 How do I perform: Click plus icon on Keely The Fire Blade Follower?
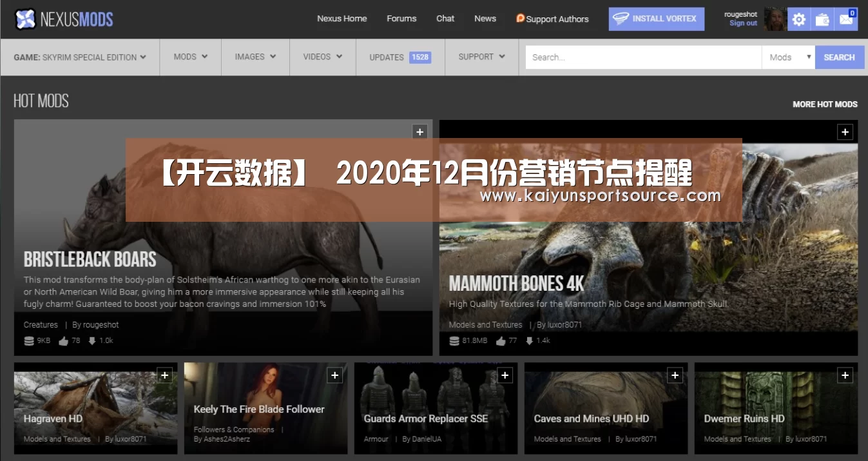tap(334, 375)
